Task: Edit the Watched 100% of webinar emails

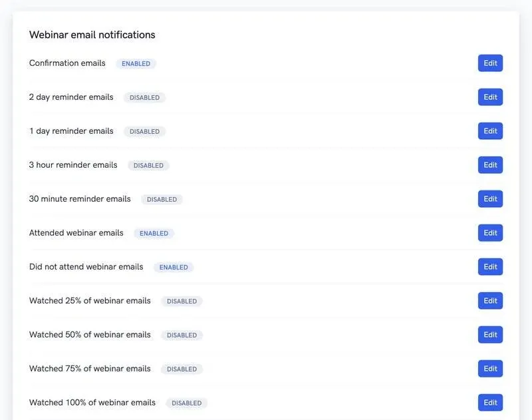Action: (490, 403)
